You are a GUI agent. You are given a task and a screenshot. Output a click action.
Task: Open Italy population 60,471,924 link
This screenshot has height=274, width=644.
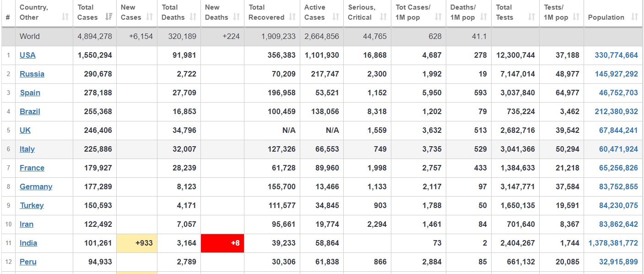pos(618,149)
